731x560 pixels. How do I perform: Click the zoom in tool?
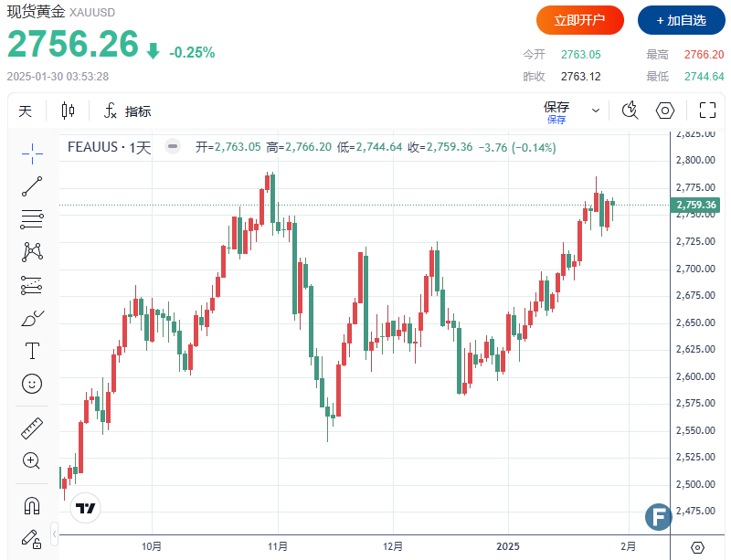pyautogui.click(x=32, y=460)
